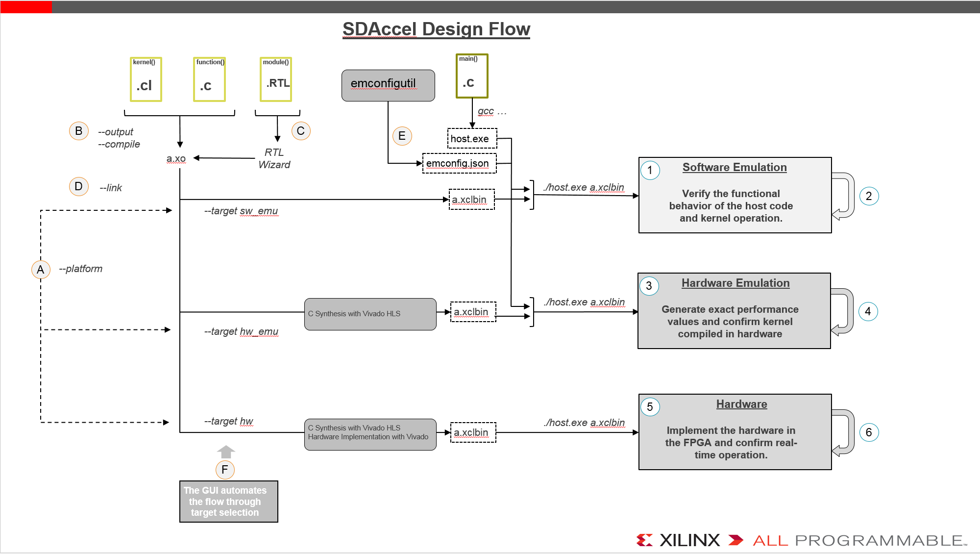Click the RTL Wizard label

[x=274, y=158]
